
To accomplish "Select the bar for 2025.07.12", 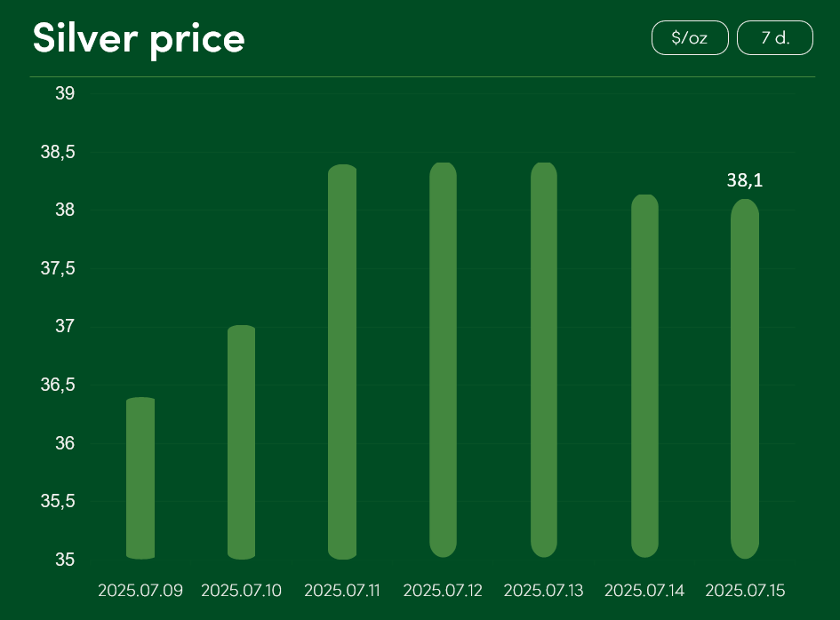I will 443,360.
